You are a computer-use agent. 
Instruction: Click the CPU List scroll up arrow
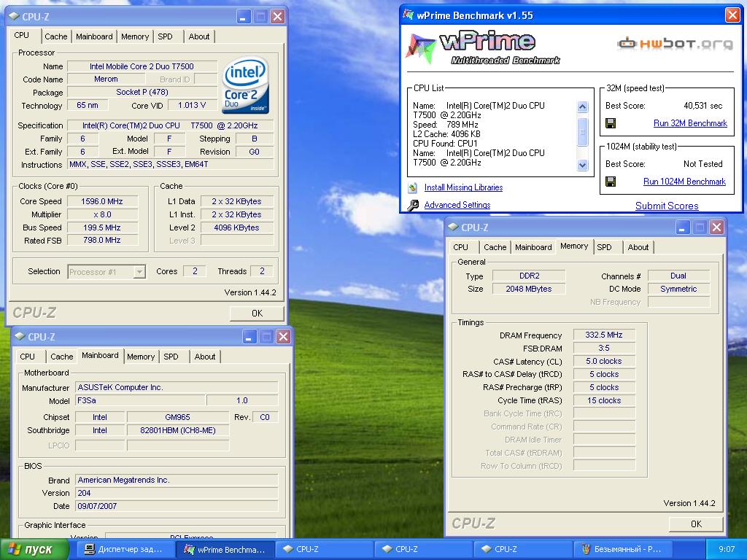click(x=583, y=107)
